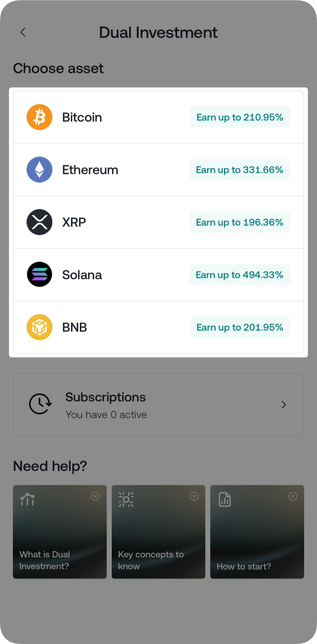The height and width of the screenshot is (644, 317).
Task: Choose the XRP asset name
Action: point(74,222)
